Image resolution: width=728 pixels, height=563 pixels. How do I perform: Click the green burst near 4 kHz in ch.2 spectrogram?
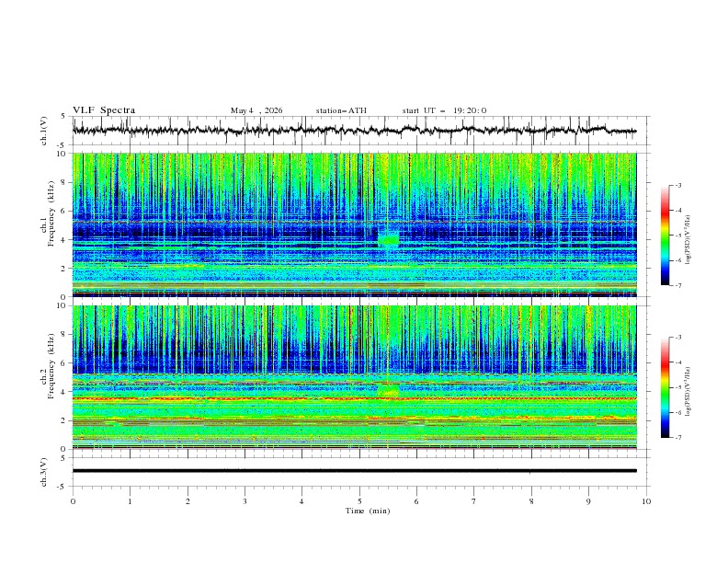coord(389,389)
